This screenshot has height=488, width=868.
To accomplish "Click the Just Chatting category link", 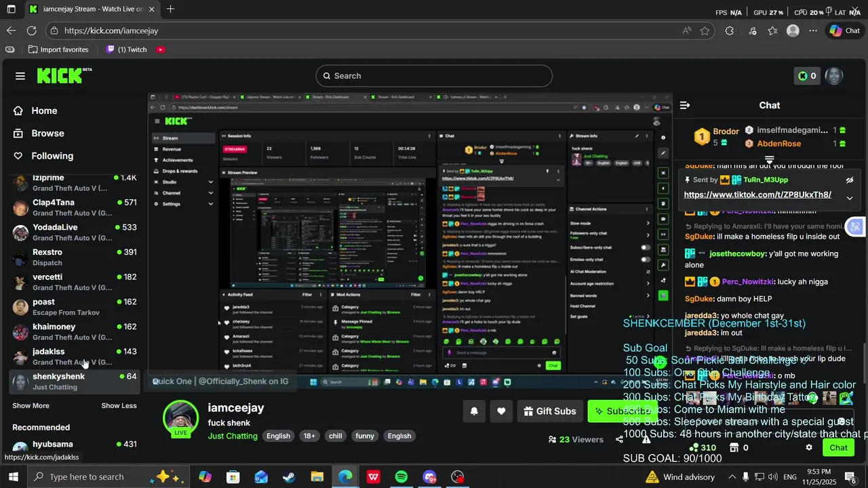I will tap(233, 436).
